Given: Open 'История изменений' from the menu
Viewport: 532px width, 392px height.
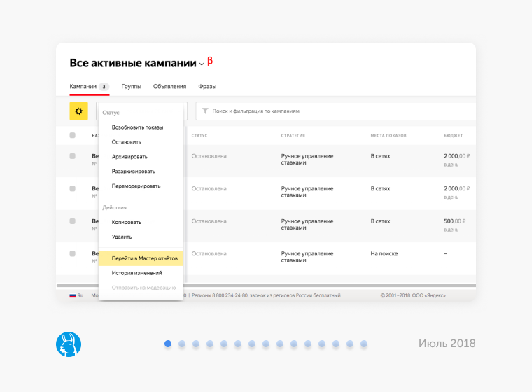Looking at the screenshot, I should [x=136, y=273].
